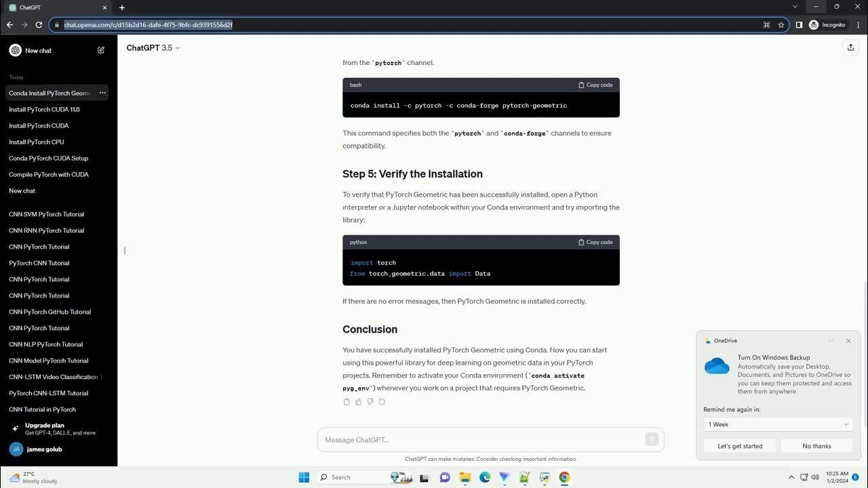Click browser back arrow

point(9,24)
